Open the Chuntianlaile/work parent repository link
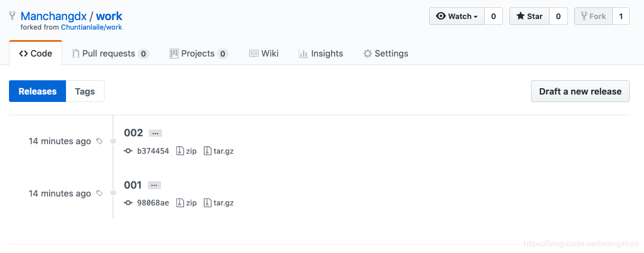The height and width of the screenshot is (253, 644). click(91, 27)
